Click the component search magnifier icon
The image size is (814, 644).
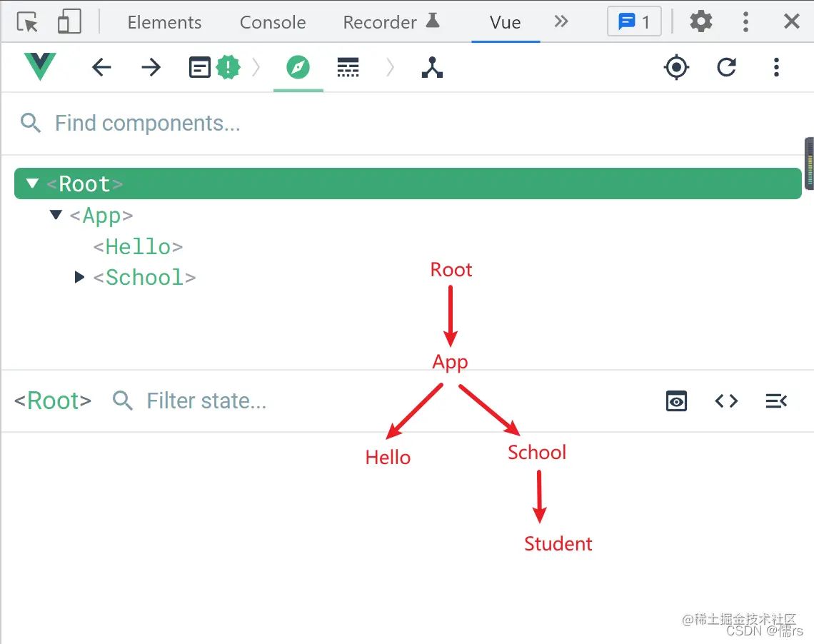click(30, 123)
